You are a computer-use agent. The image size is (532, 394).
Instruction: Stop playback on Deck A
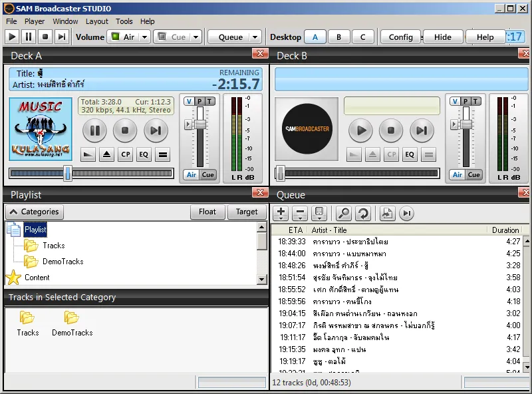[125, 130]
